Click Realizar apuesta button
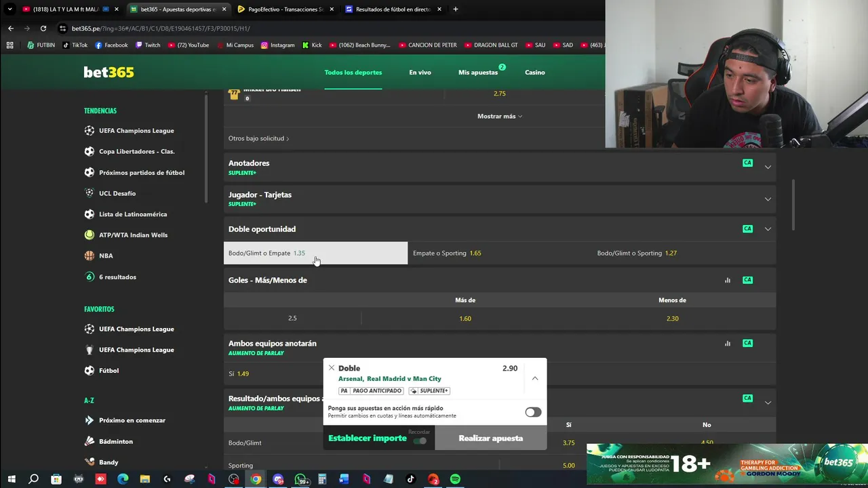The height and width of the screenshot is (488, 868). (491, 438)
